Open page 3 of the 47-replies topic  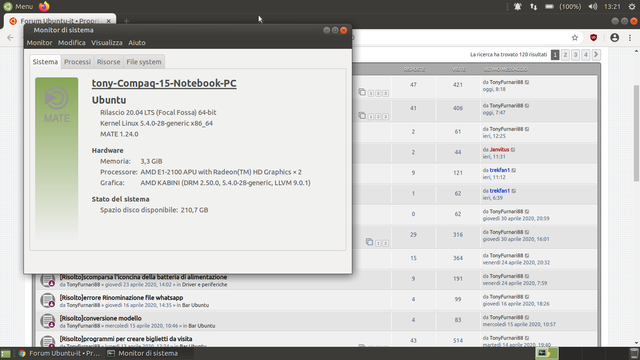click(x=385, y=93)
